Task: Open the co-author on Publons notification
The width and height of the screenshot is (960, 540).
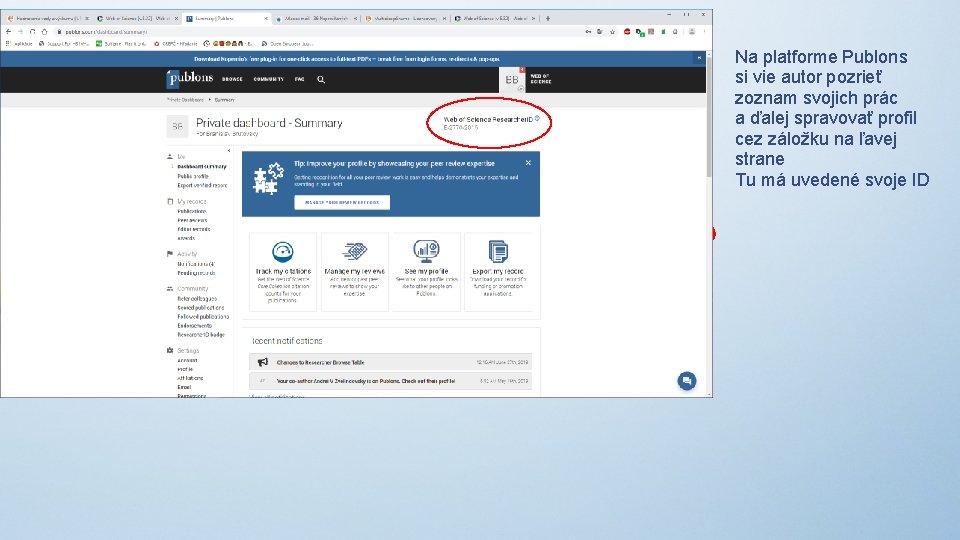Action: pos(391,381)
